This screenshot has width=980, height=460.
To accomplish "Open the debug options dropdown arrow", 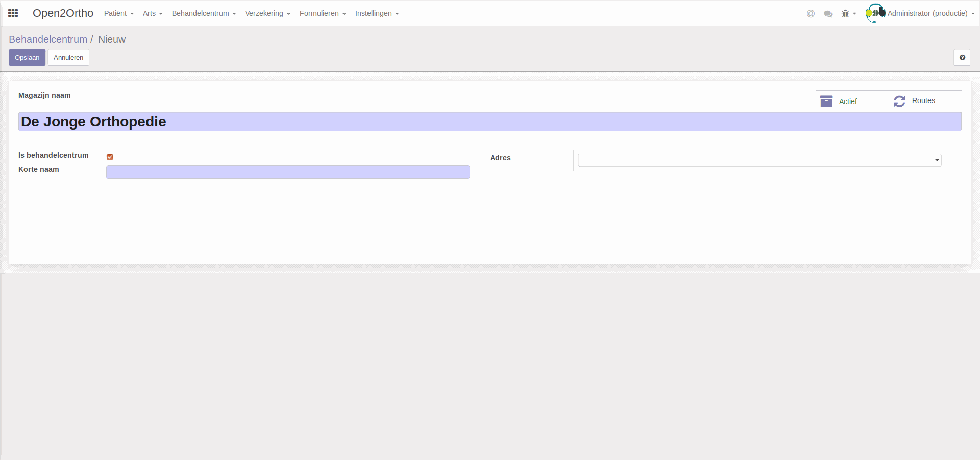I will pyautogui.click(x=854, y=14).
